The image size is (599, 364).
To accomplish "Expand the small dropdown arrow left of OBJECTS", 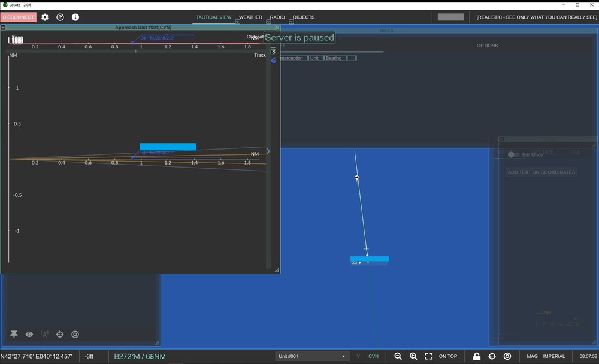I will coord(291,22).
